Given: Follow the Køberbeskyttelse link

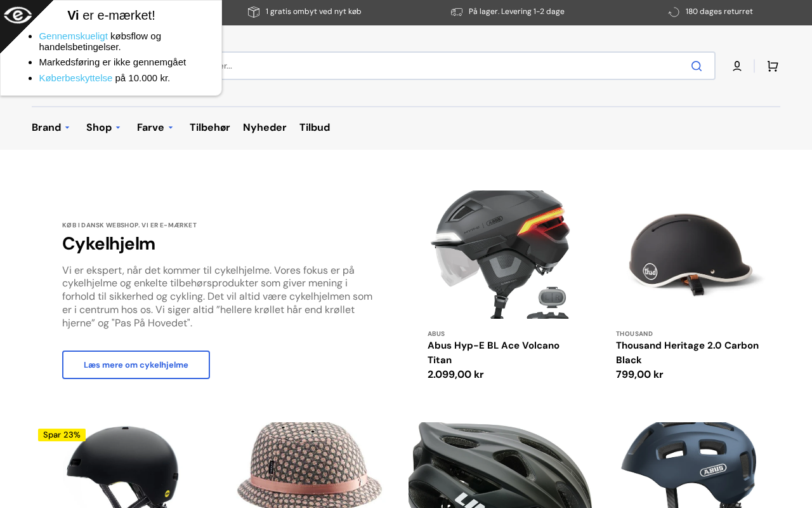Looking at the screenshot, I should pyautogui.click(x=75, y=78).
